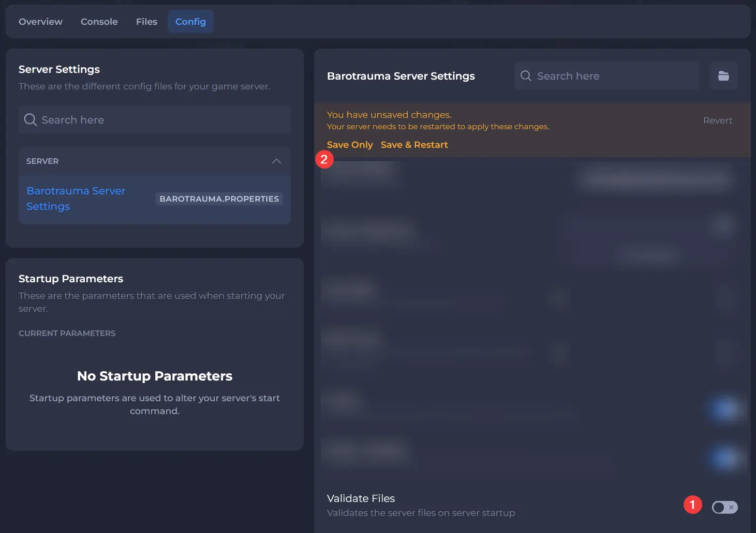Viewport: 756px width, 533px height.
Task: Click 'Validates the server files on server startup' text
Action: [421, 513]
